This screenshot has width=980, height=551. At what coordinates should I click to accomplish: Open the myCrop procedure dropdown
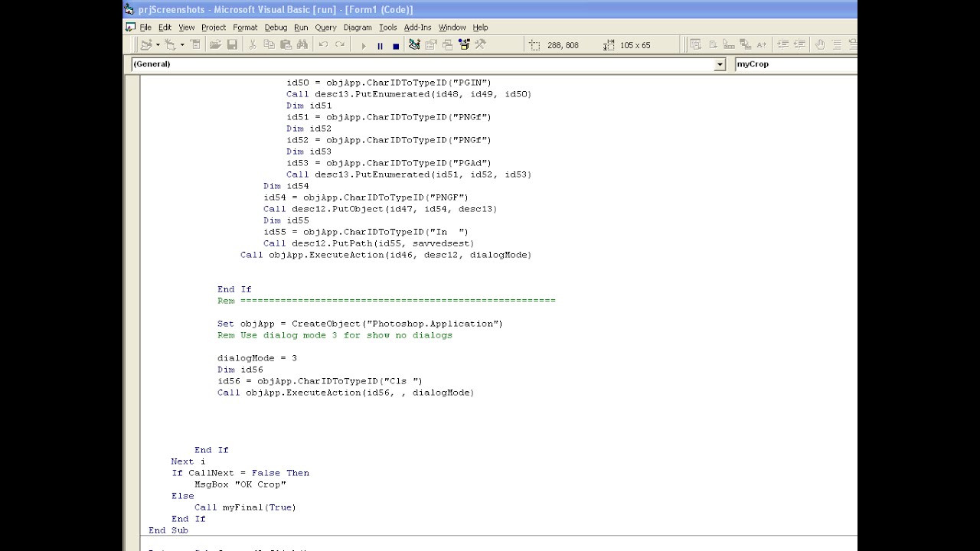(x=796, y=64)
